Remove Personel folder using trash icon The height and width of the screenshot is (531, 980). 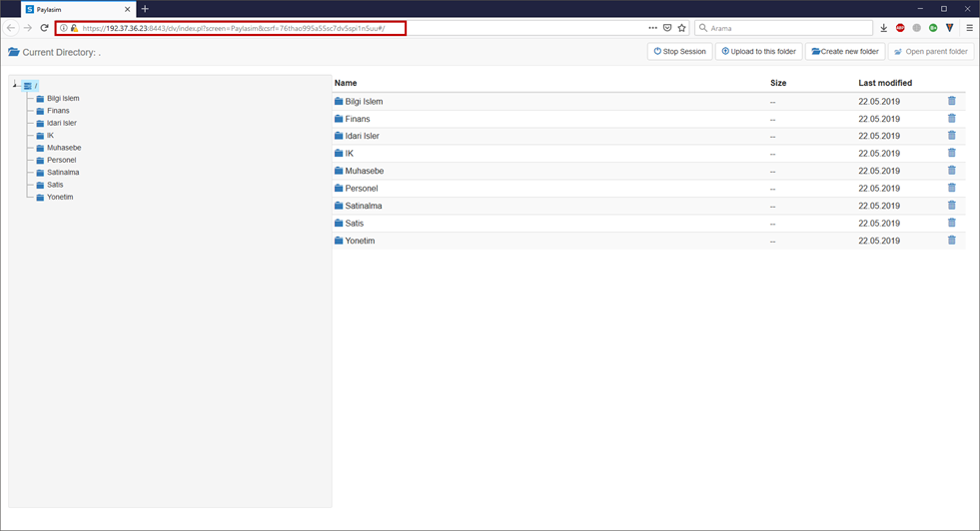click(951, 188)
